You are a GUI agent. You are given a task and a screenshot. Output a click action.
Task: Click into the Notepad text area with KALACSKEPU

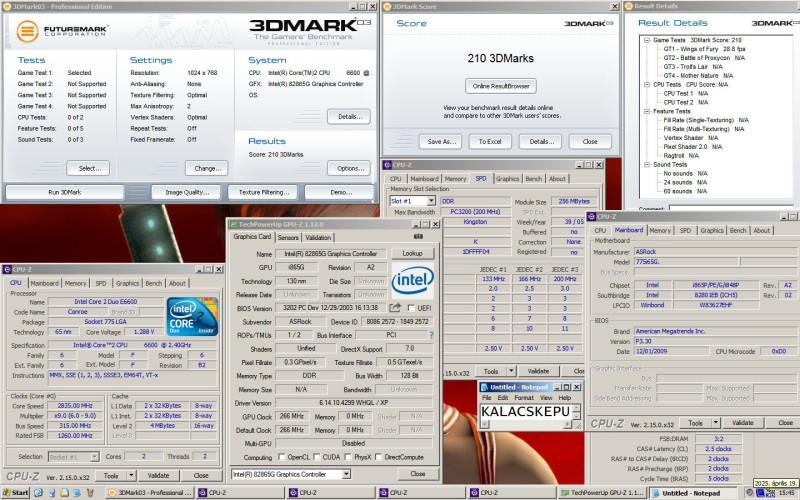(x=526, y=412)
